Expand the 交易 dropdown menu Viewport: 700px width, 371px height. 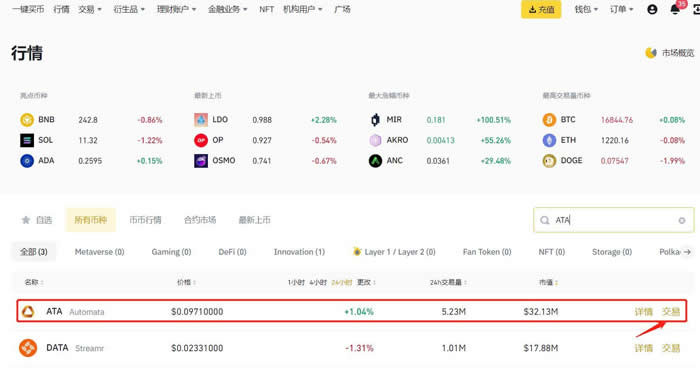pos(90,9)
